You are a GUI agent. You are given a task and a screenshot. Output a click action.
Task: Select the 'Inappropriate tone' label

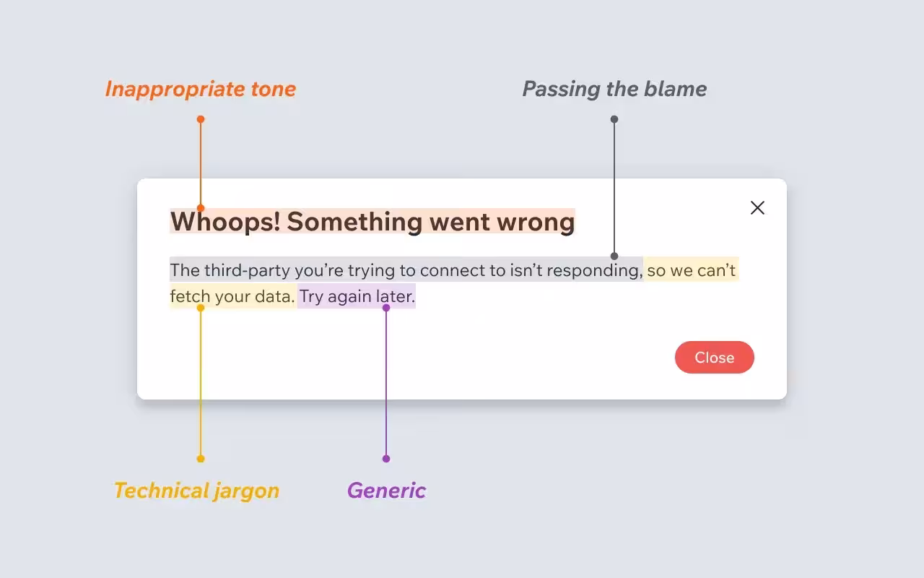click(200, 89)
